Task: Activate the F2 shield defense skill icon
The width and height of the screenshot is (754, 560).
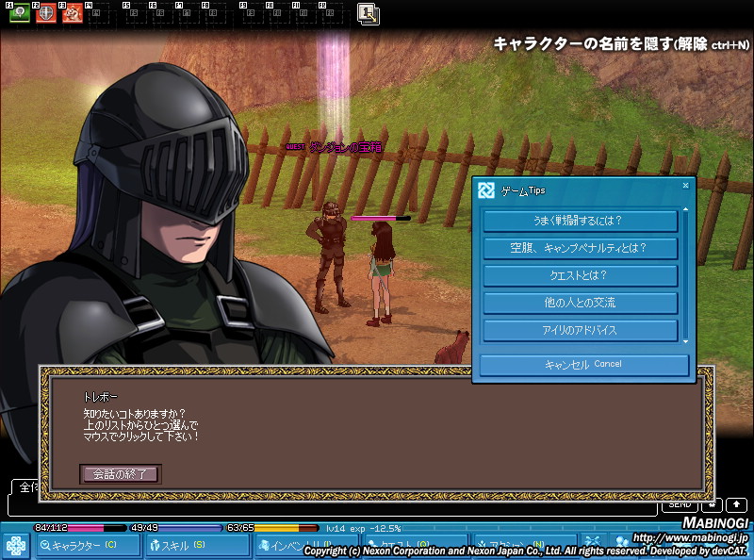Action: [x=45, y=13]
